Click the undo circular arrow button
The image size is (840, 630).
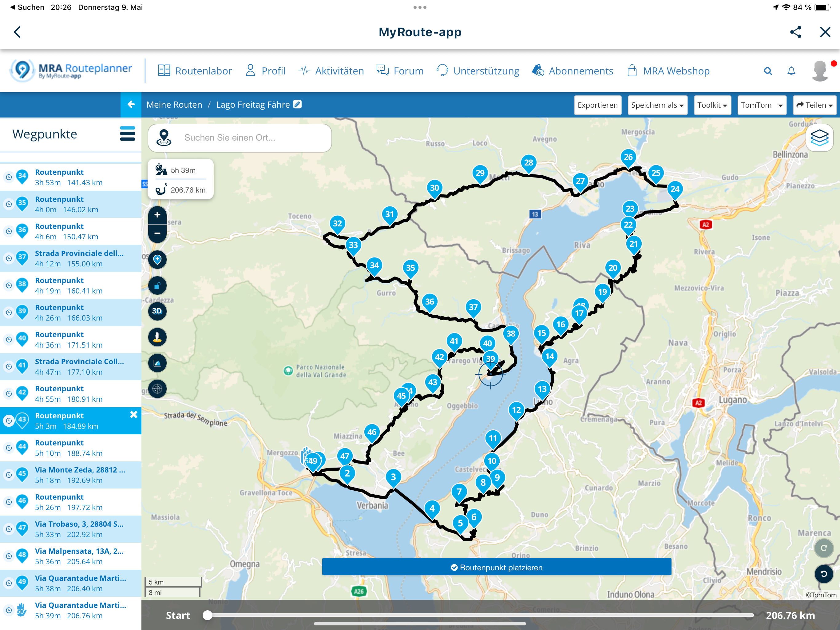pyautogui.click(x=824, y=574)
